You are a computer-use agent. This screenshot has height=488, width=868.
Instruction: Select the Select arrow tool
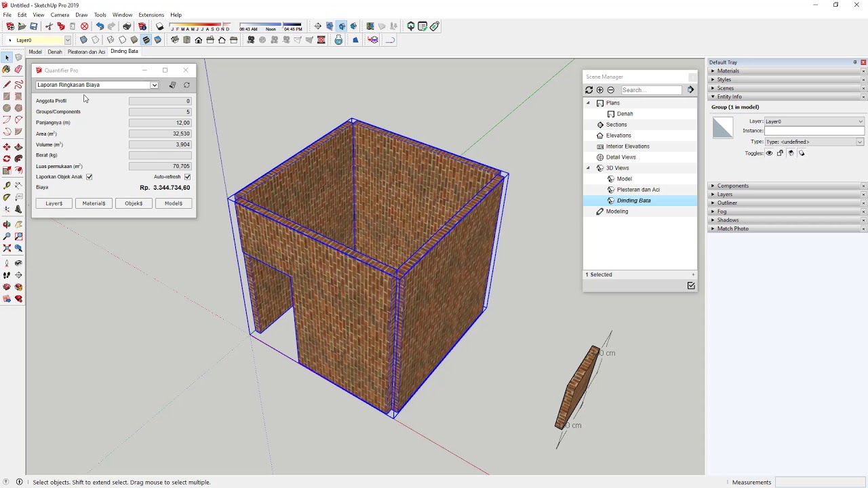7,58
